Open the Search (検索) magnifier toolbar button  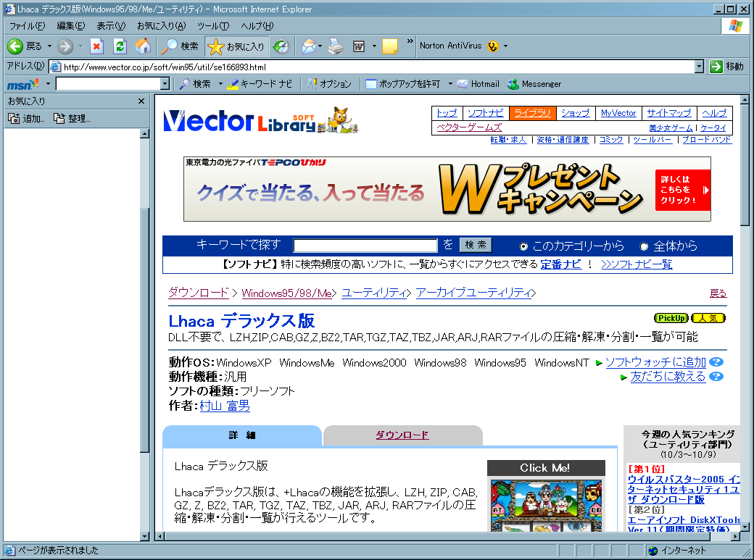[179, 46]
